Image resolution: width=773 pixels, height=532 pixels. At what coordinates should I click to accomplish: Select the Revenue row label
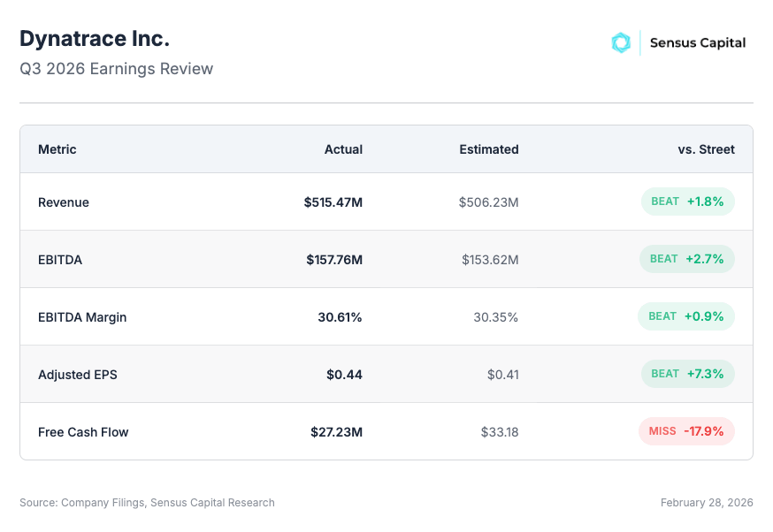64,202
